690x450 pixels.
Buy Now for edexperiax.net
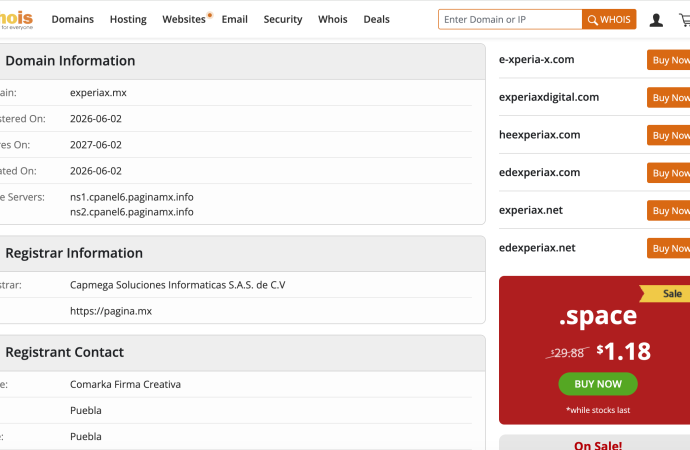pyautogui.click(x=668, y=249)
